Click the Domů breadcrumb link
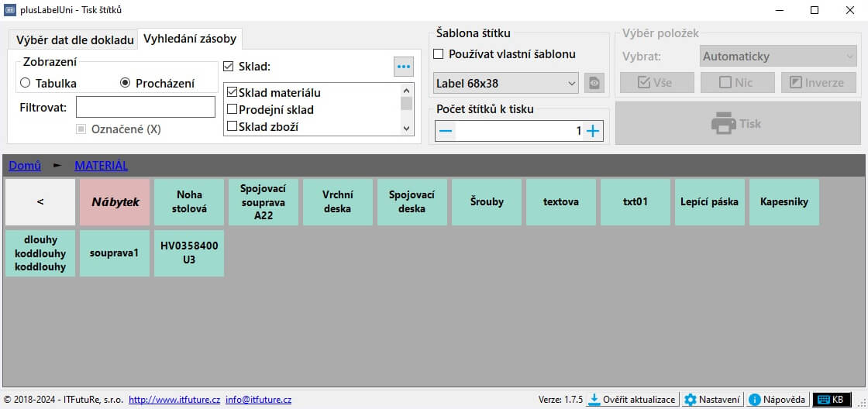The width and height of the screenshot is (868, 409). [x=25, y=166]
